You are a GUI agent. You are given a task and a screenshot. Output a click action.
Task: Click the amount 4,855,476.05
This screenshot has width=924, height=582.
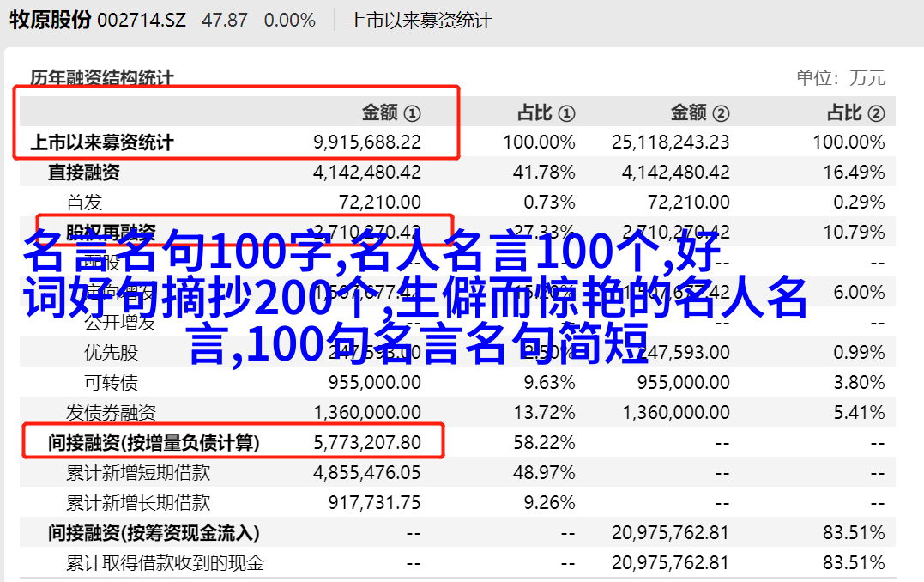click(367, 473)
